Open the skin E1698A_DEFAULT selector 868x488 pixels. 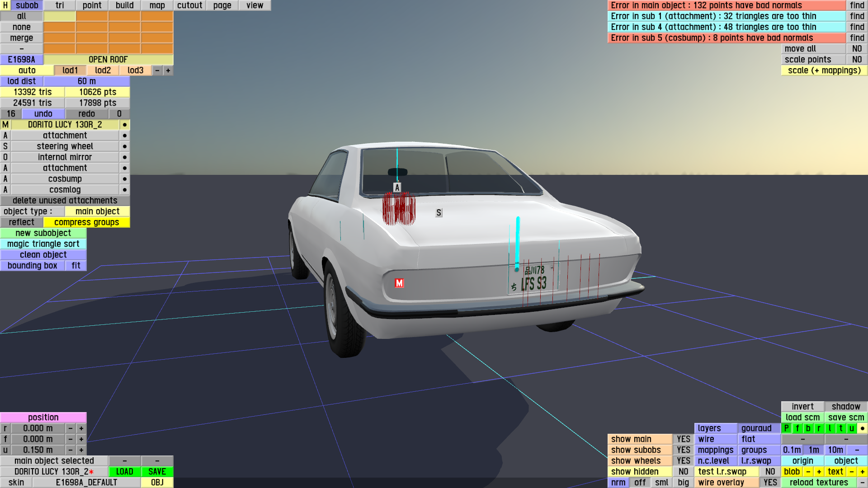pyautogui.click(x=86, y=483)
